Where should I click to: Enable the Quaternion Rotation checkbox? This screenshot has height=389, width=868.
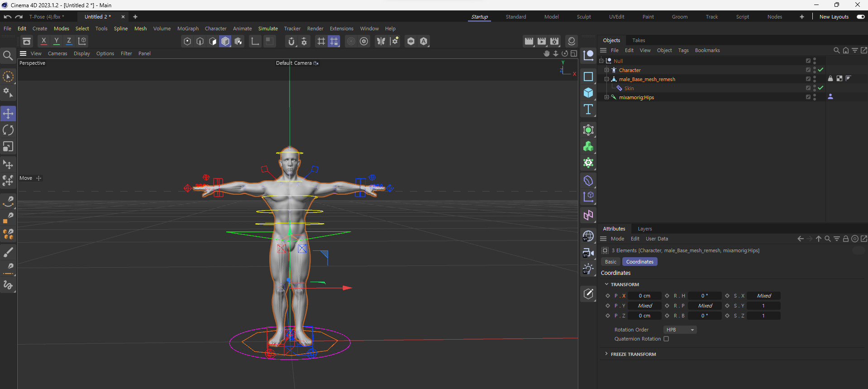666,339
